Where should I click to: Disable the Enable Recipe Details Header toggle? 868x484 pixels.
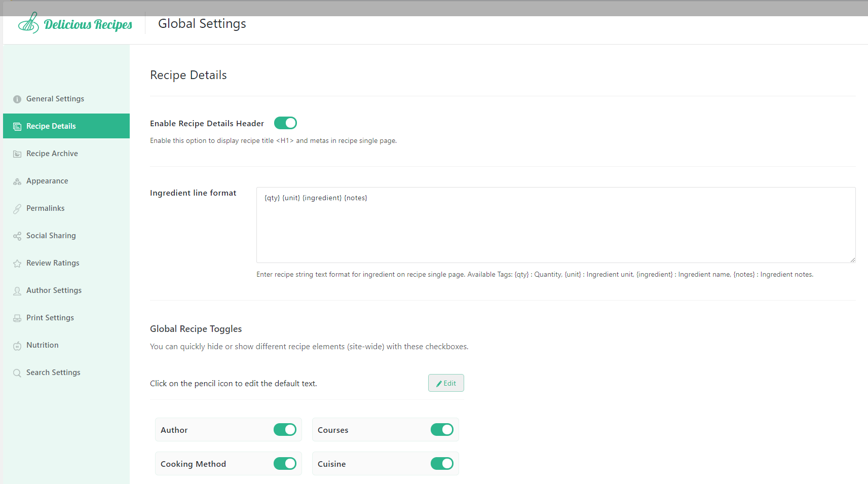(285, 123)
